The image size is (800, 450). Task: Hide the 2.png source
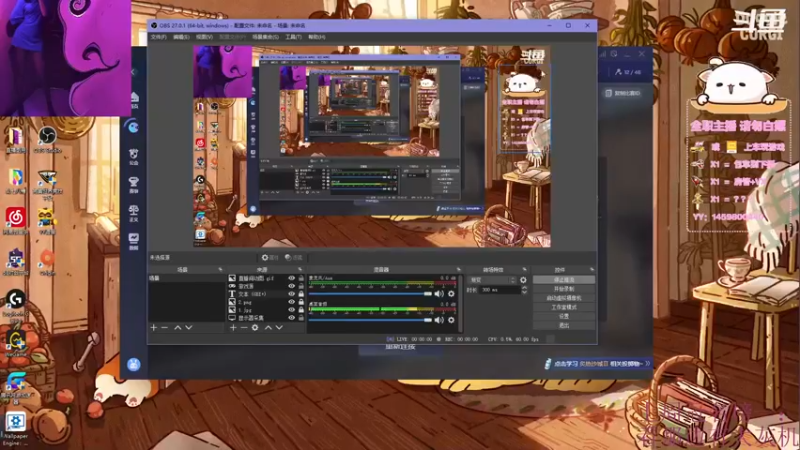291,302
